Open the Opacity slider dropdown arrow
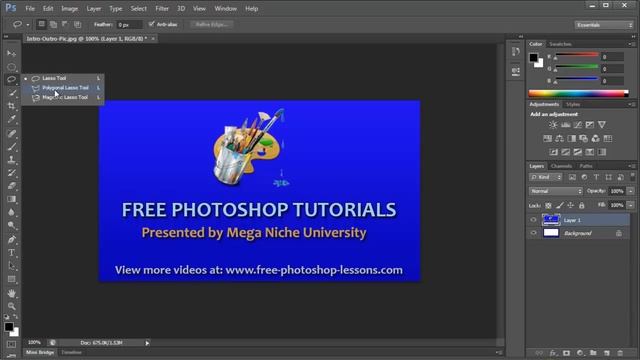This screenshot has height=360, width=640. [x=631, y=191]
